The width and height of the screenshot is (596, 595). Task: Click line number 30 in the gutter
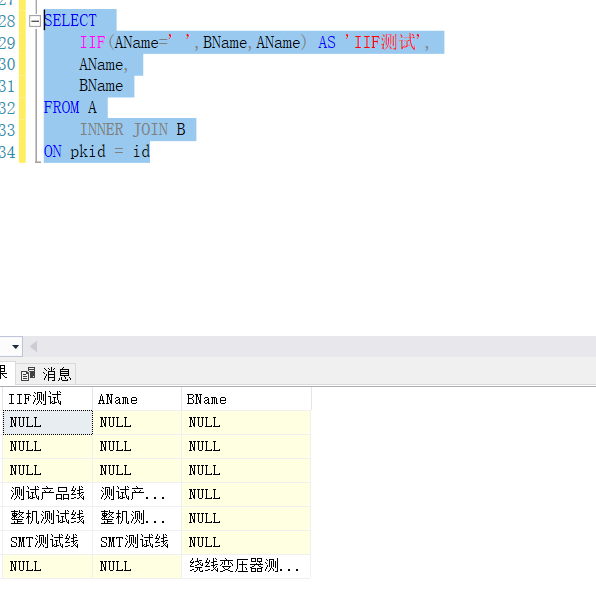click(x=8, y=64)
